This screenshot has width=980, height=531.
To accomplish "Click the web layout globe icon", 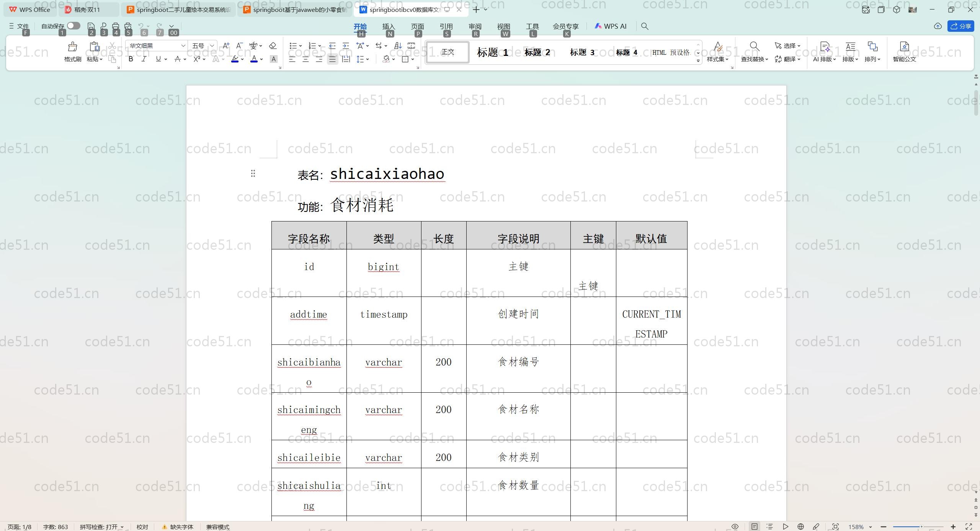I will (800, 527).
